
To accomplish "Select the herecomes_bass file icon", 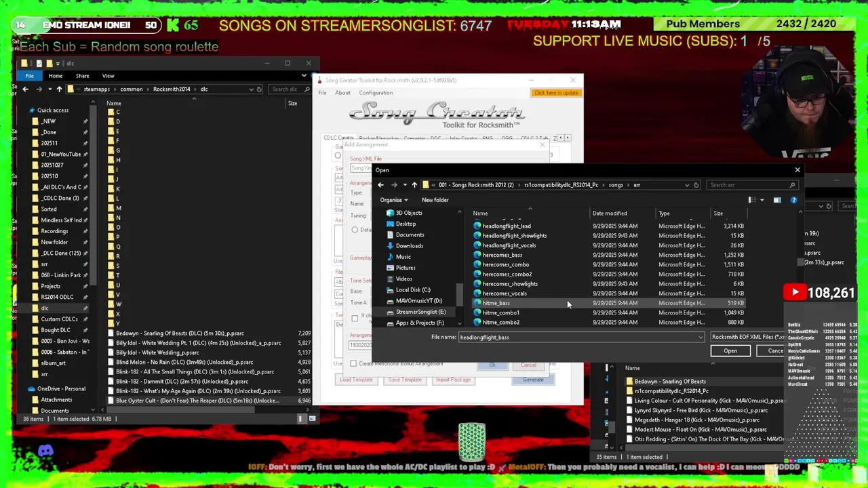I will point(477,255).
